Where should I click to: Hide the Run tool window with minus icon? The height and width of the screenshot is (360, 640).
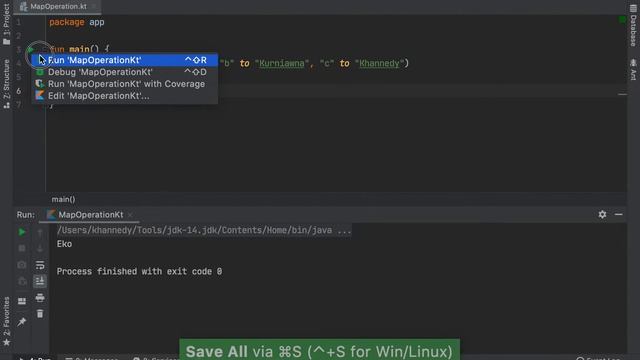[x=618, y=214]
